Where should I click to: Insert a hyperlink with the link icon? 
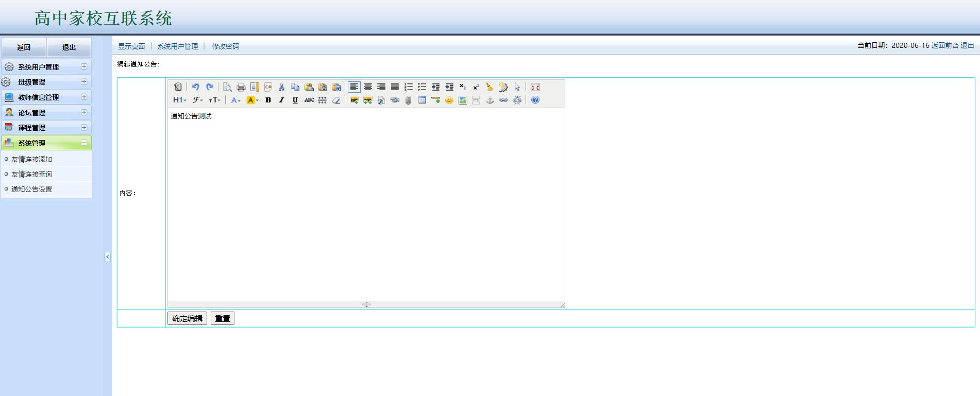tap(503, 100)
